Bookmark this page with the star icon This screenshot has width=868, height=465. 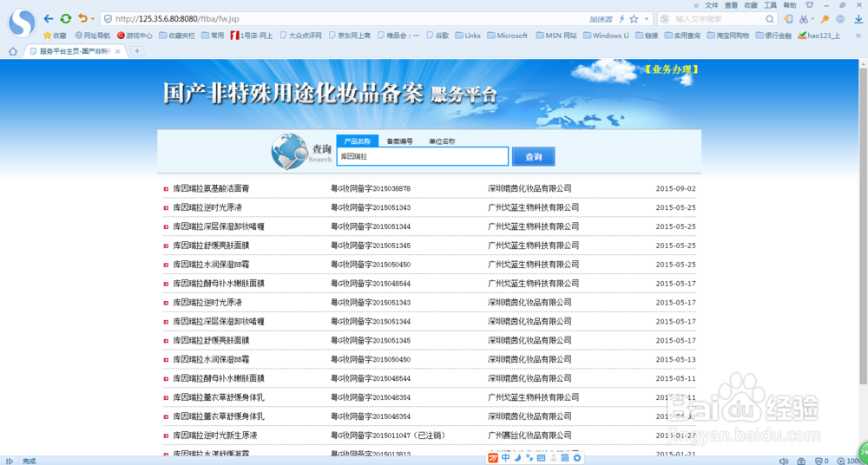point(634,19)
